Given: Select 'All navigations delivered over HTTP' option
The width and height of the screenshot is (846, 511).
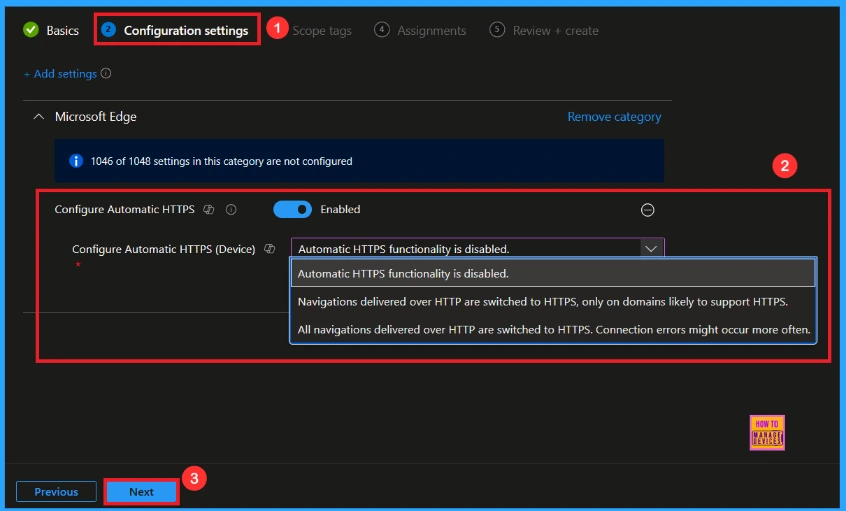Looking at the screenshot, I should tap(553, 330).
